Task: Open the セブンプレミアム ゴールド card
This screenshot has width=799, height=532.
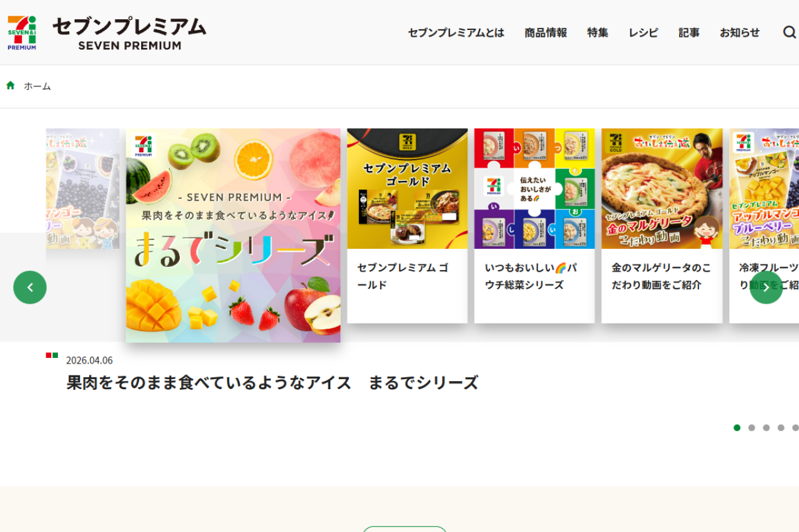Action: [407, 226]
